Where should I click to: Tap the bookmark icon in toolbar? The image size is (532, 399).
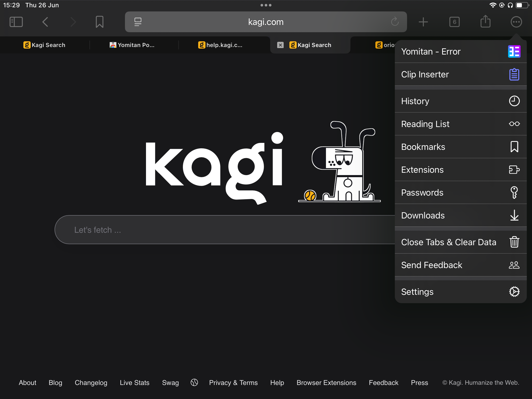point(99,22)
